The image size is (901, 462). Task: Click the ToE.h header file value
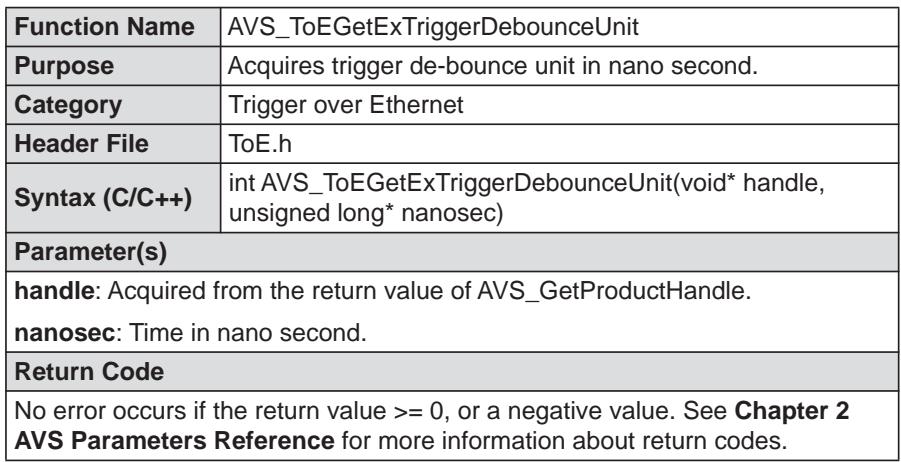tap(260, 144)
